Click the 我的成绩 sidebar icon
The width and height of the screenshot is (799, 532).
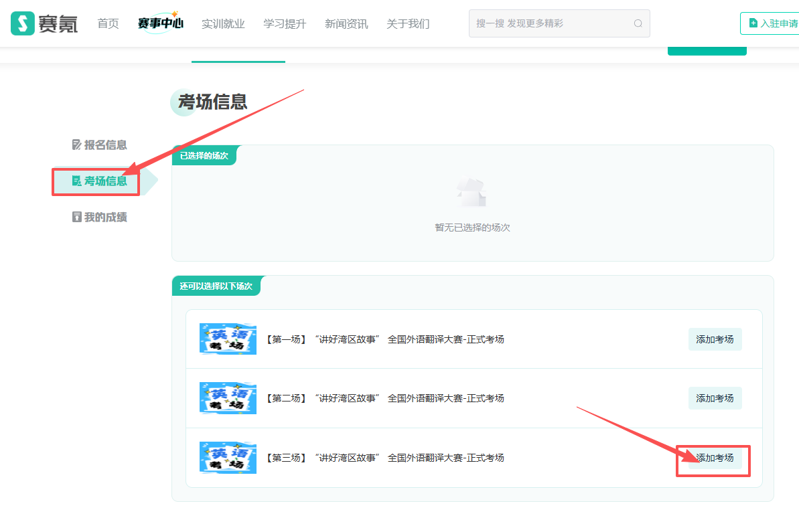point(76,217)
